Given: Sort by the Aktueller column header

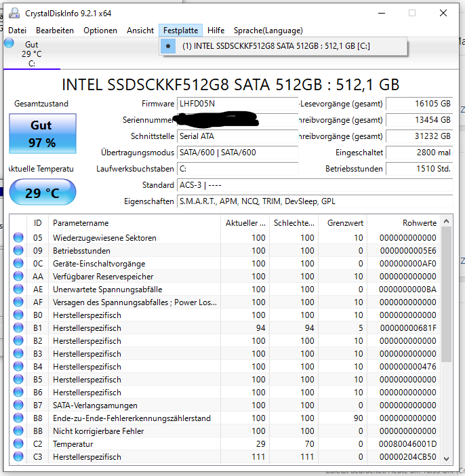Looking at the screenshot, I should 245,223.
